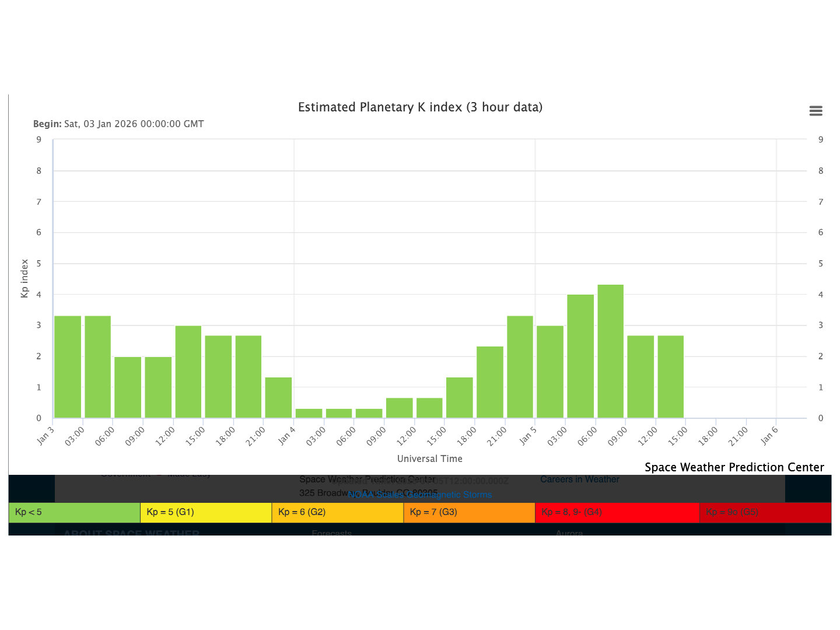Click the red Kp = 8, 9- (G4) swatch
The height and width of the screenshot is (630, 840).
[x=617, y=512]
